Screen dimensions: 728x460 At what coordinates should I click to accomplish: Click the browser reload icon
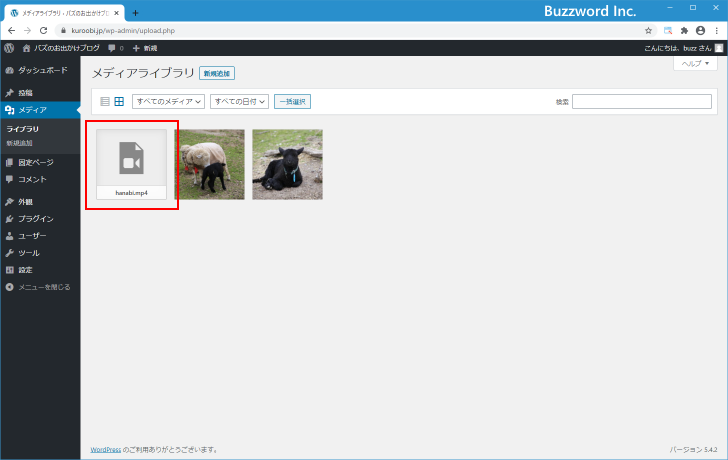tap(43, 30)
